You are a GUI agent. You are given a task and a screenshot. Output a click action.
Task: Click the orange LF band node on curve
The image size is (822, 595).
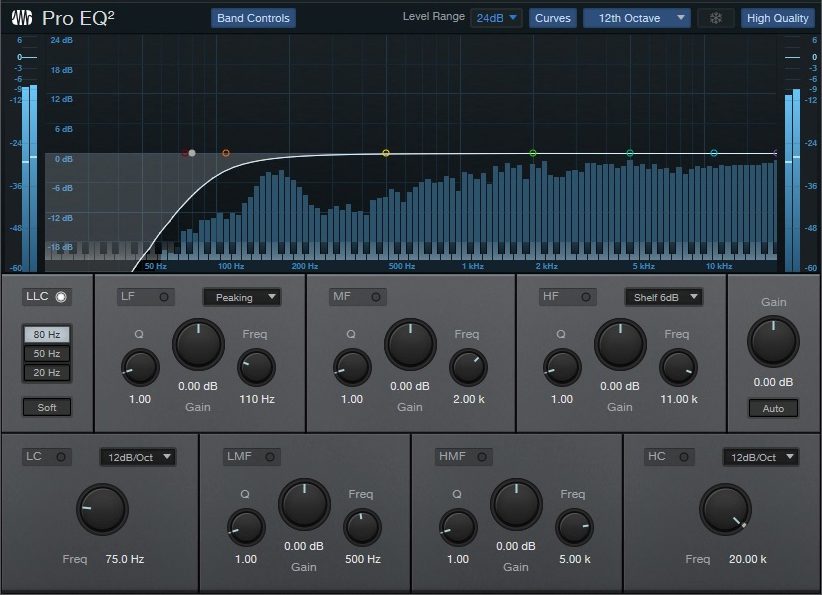tap(226, 154)
